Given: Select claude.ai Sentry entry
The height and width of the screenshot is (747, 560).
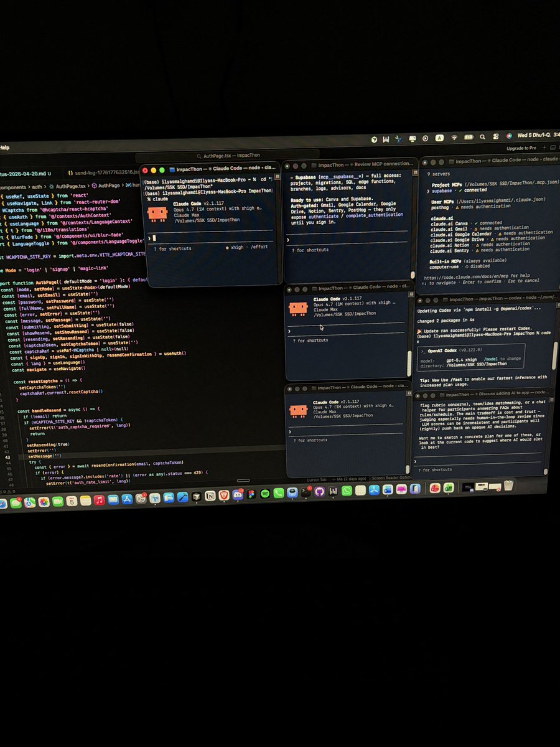Looking at the screenshot, I should (x=479, y=249).
